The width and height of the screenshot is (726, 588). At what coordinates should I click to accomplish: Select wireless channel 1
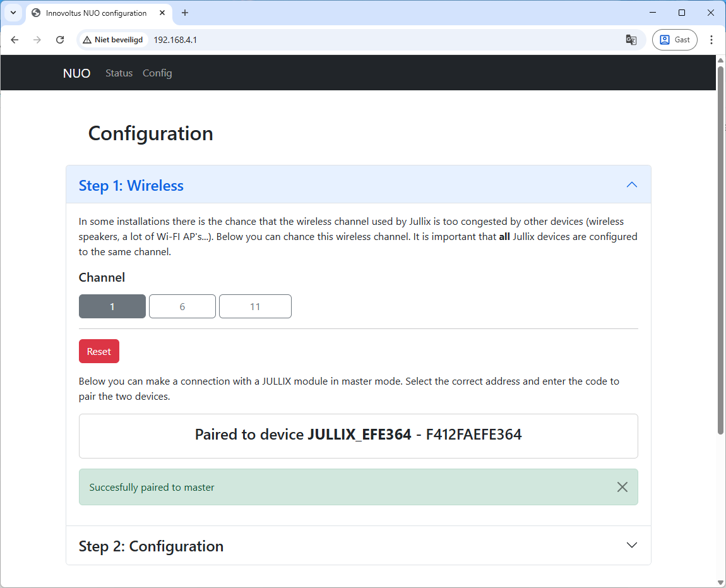tap(112, 306)
